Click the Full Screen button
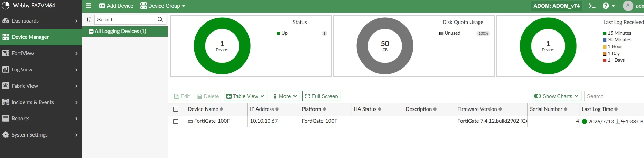The height and width of the screenshot is (158, 644). tap(321, 96)
